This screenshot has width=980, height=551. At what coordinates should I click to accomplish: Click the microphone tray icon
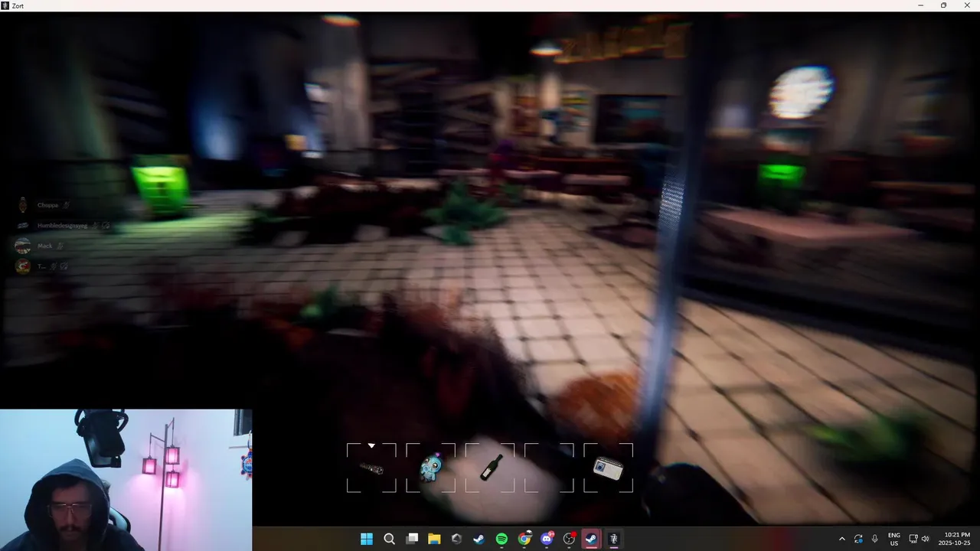click(874, 539)
